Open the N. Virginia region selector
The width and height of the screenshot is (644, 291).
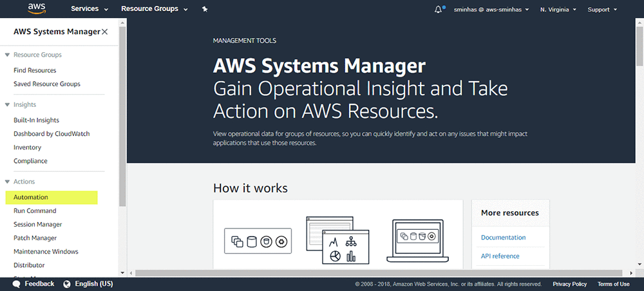coord(558,10)
